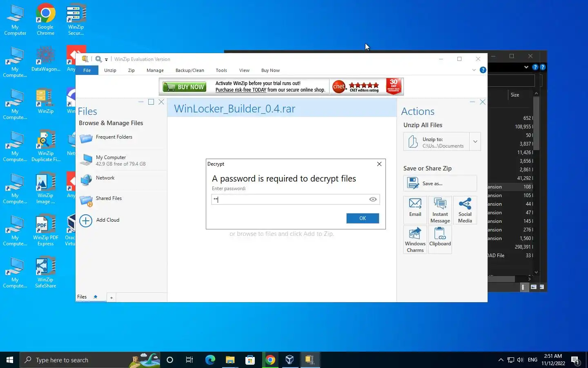Open the File menu tab
588x368 pixels.
(x=87, y=70)
